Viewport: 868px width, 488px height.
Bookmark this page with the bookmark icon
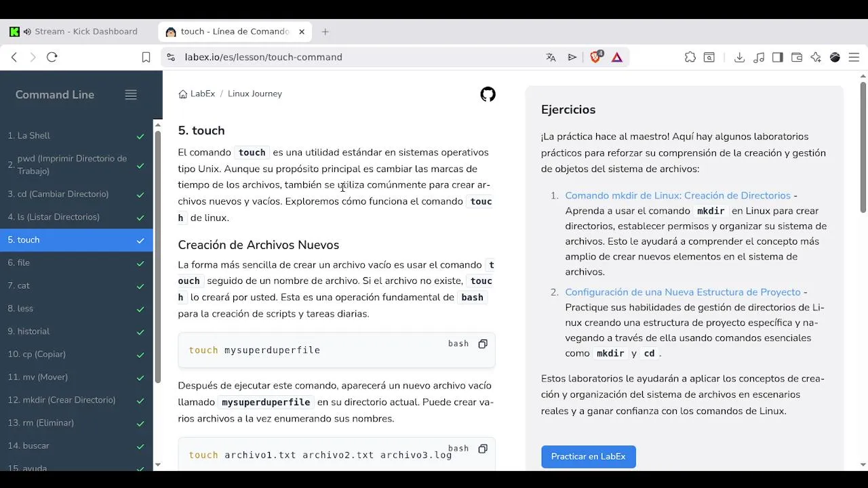146,58
